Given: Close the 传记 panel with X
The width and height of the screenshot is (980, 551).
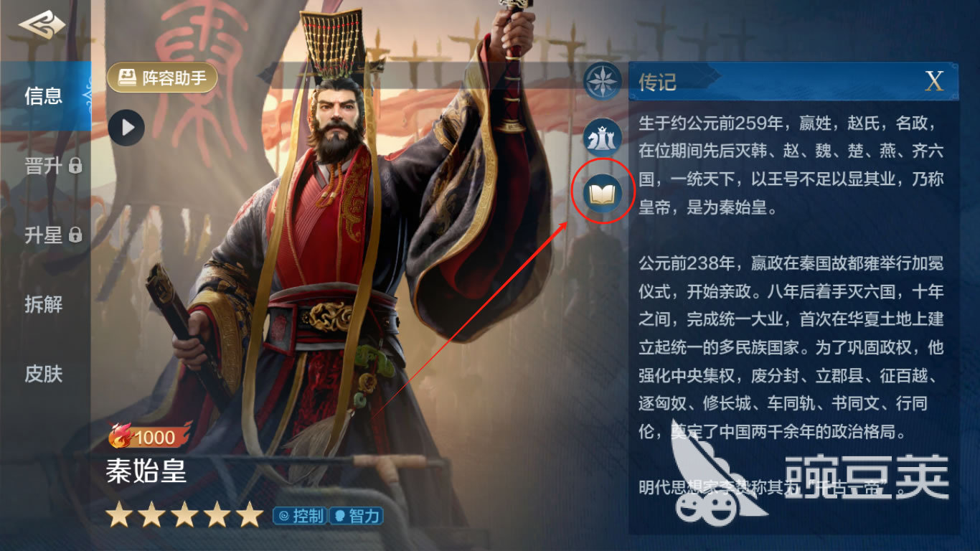Looking at the screenshot, I should 934,81.
